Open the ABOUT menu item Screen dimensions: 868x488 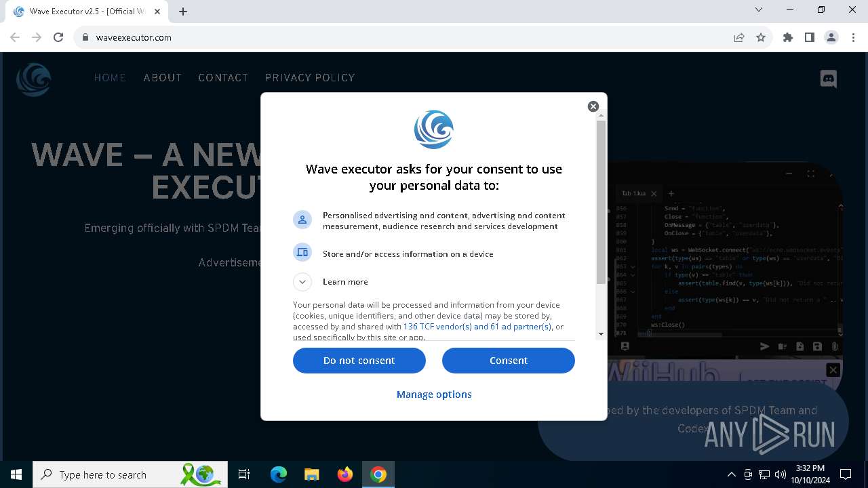tap(163, 78)
